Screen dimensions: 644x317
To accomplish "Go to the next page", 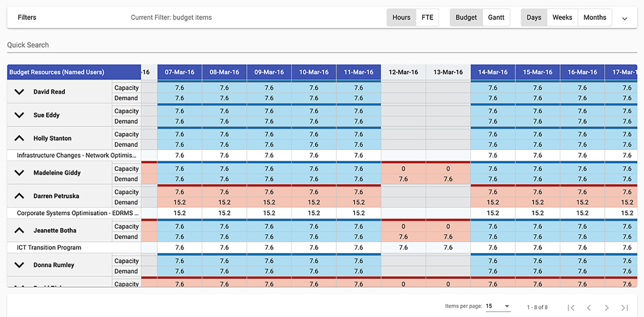I will point(606,308).
